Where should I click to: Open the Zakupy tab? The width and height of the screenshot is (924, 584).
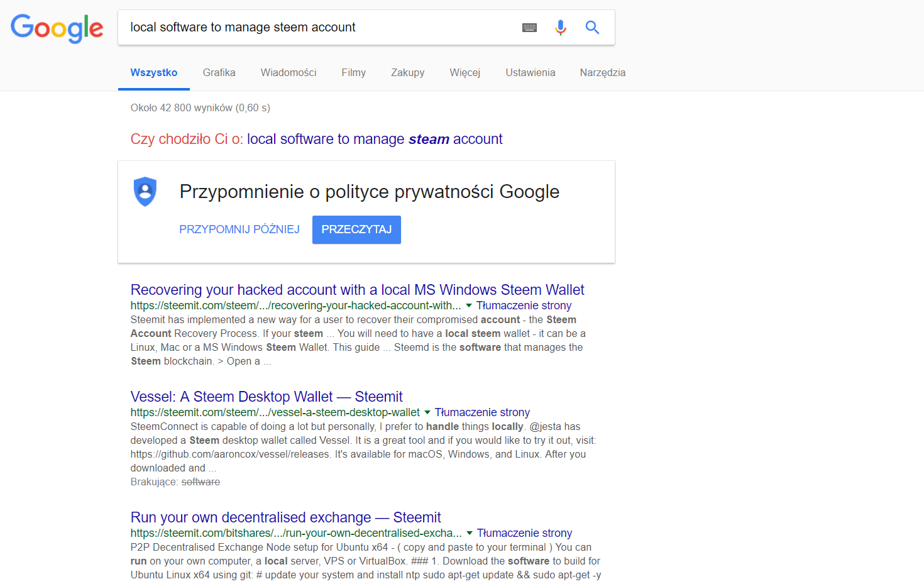coord(408,73)
